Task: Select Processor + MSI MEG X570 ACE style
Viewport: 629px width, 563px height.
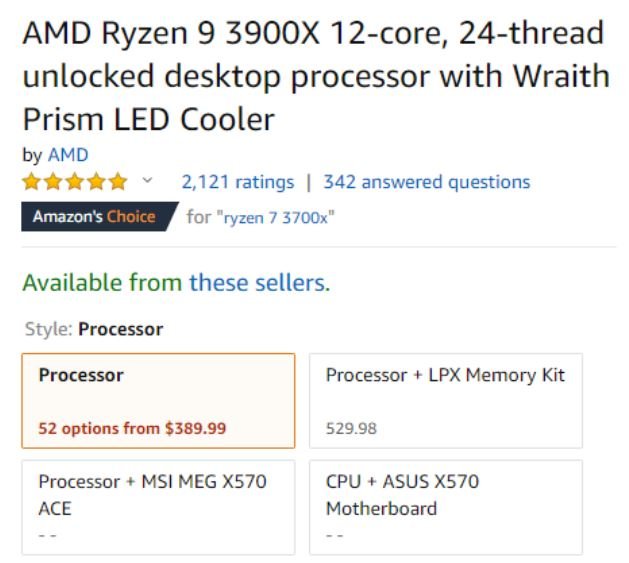Action: (x=158, y=506)
